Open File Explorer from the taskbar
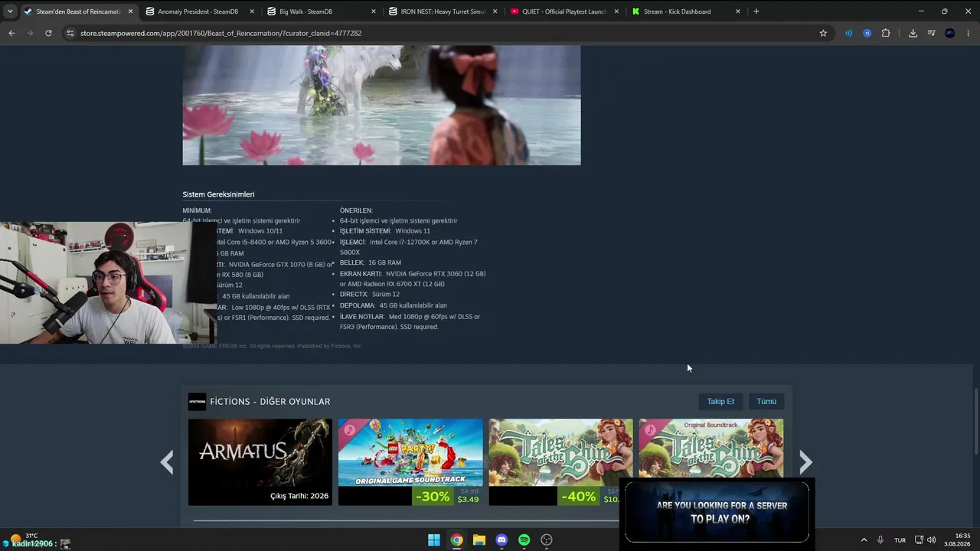Screen dimensions: 980x551 pos(479,540)
